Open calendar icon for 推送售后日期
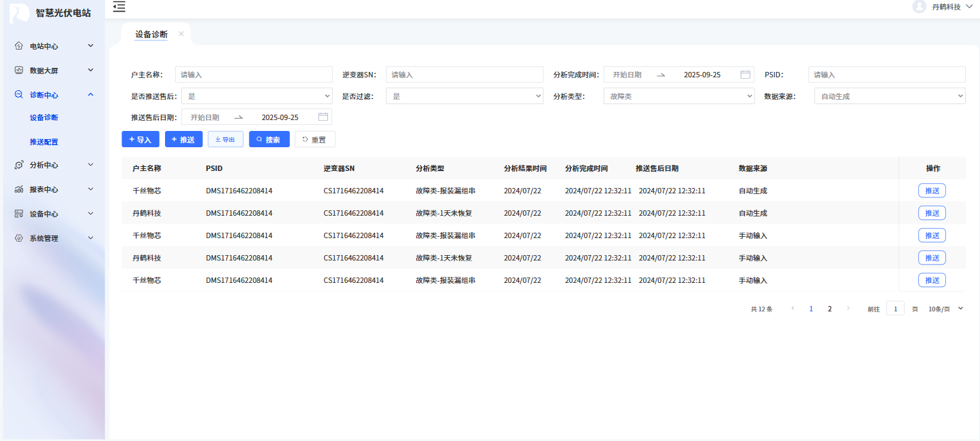This screenshot has height=441, width=980. [323, 117]
